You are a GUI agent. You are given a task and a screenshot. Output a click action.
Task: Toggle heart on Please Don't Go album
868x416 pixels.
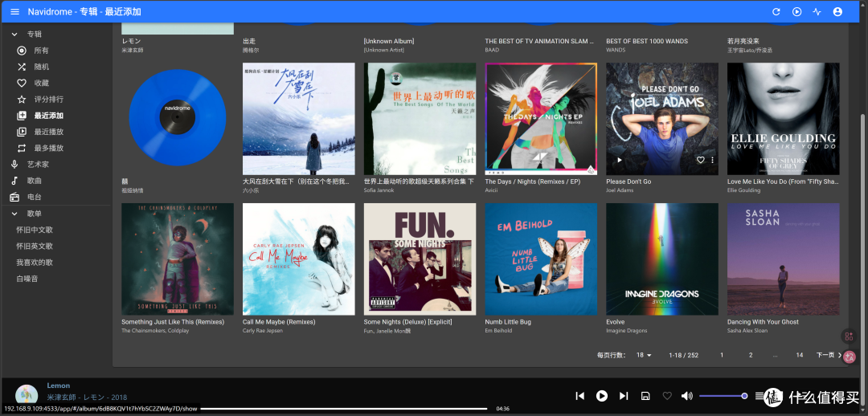coord(700,160)
